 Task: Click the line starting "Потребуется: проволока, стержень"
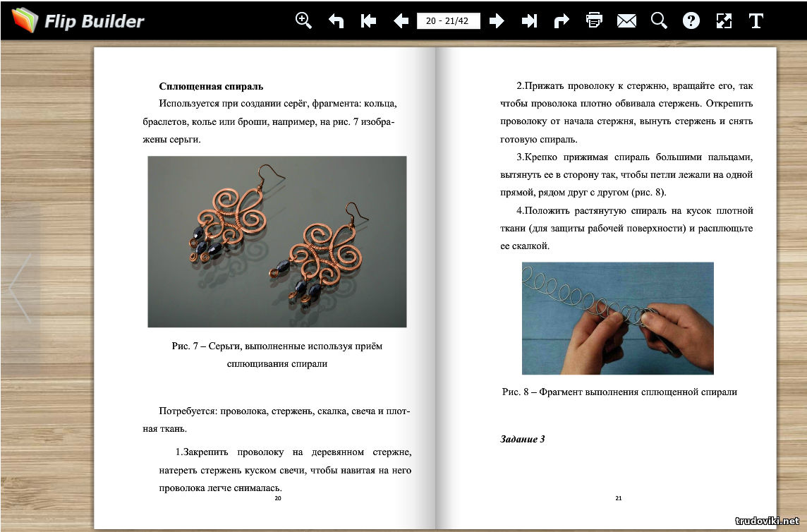(284, 411)
